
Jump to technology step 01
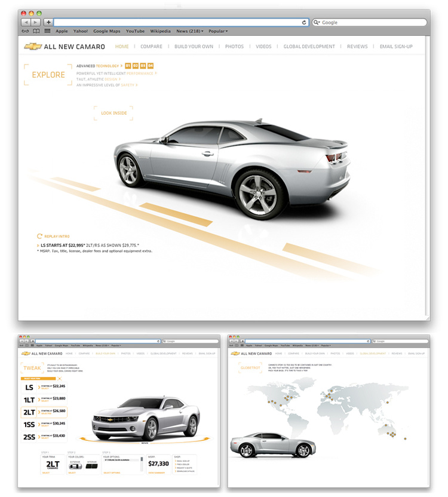(x=128, y=66)
